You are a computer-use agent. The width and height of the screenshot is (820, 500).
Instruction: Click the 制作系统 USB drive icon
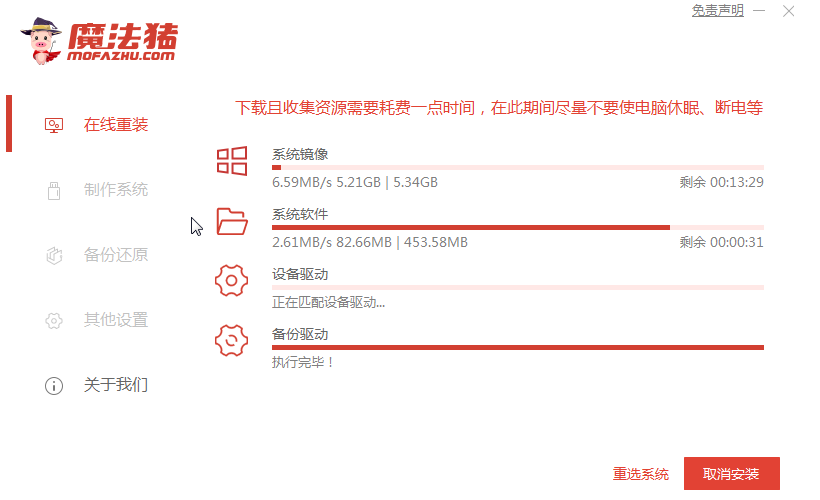(54, 190)
